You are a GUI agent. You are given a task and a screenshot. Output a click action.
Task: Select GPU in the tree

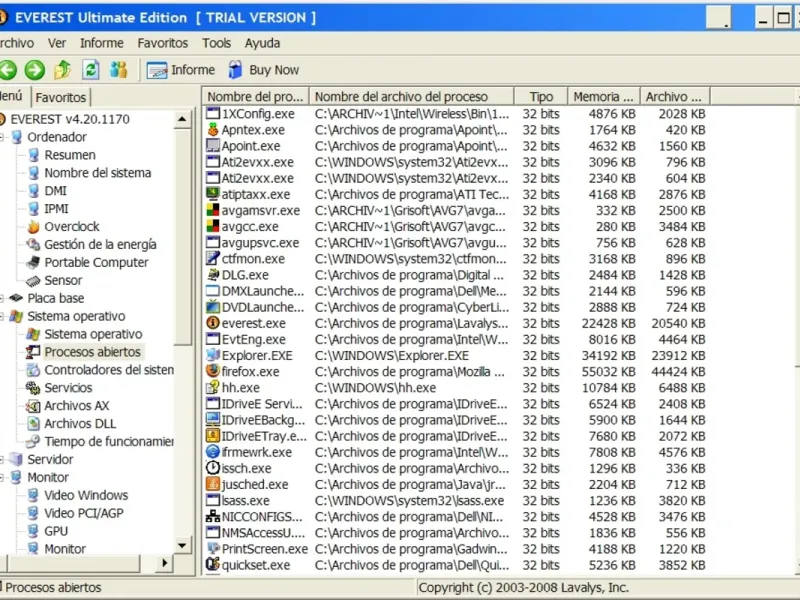click(x=56, y=531)
